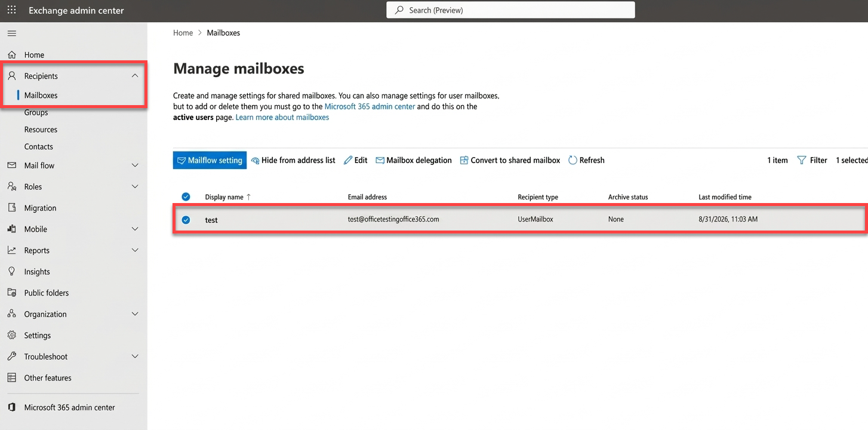Click the Migration icon in the sidebar
The image size is (868, 430).
[11, 208]
